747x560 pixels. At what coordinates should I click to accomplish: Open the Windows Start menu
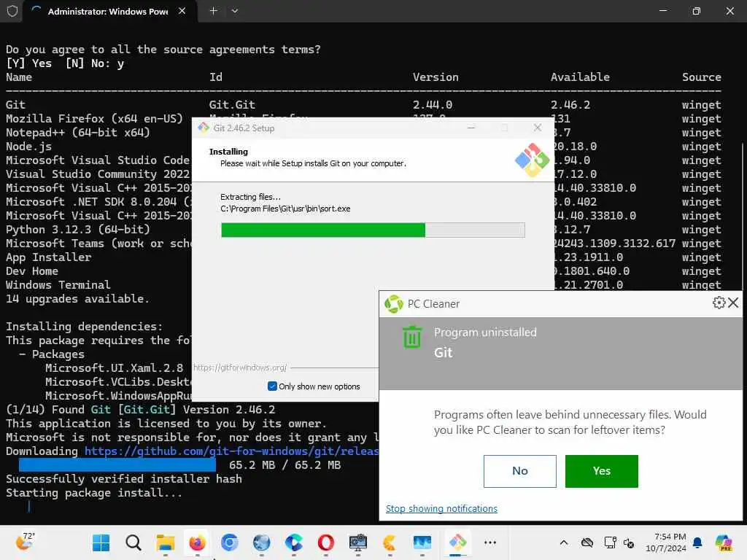pyautogui.click(x=101, y=542)
